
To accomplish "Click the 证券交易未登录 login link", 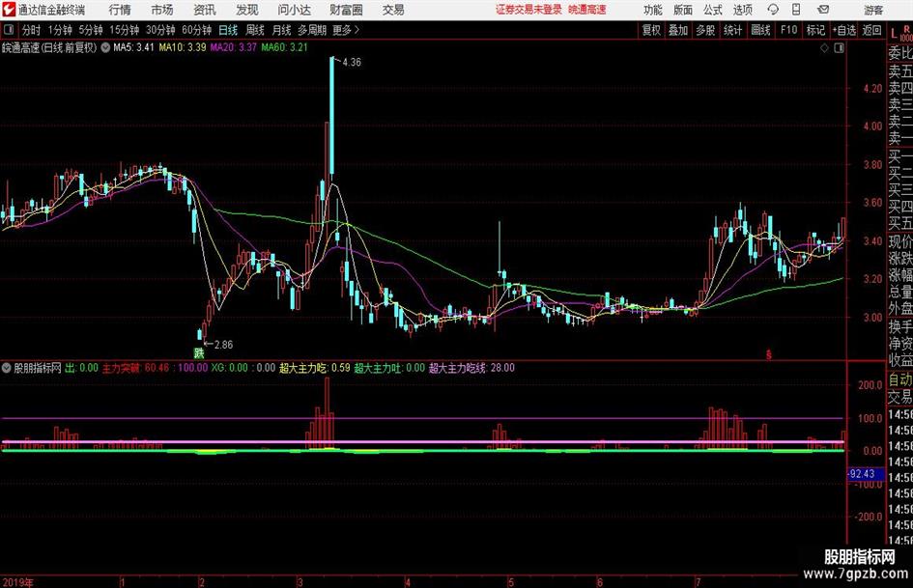I will (528, 10).
